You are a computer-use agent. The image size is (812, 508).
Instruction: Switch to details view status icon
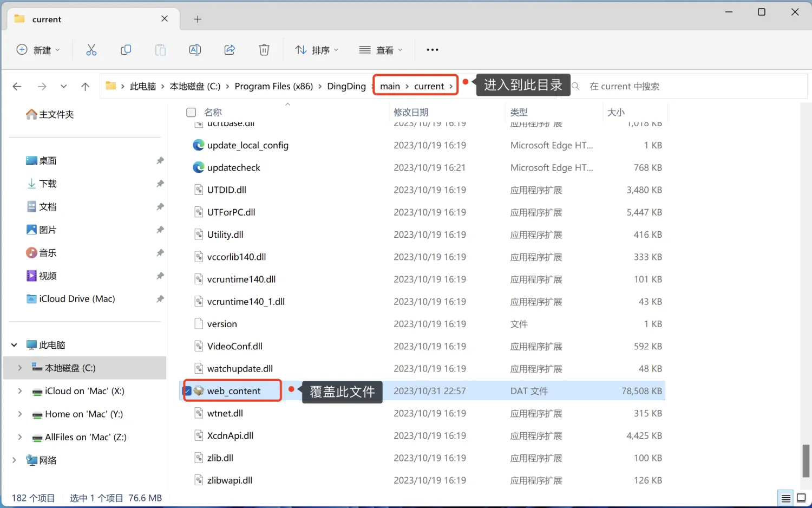pyautogui.click(x=785, y=498)
